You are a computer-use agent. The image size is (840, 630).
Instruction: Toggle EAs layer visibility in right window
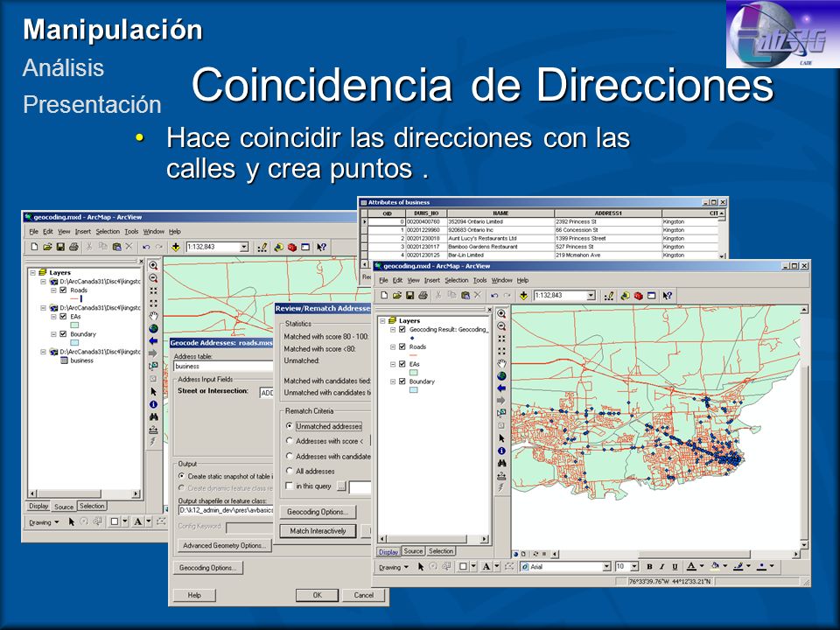pyautogui.click(x=402, y=364)
